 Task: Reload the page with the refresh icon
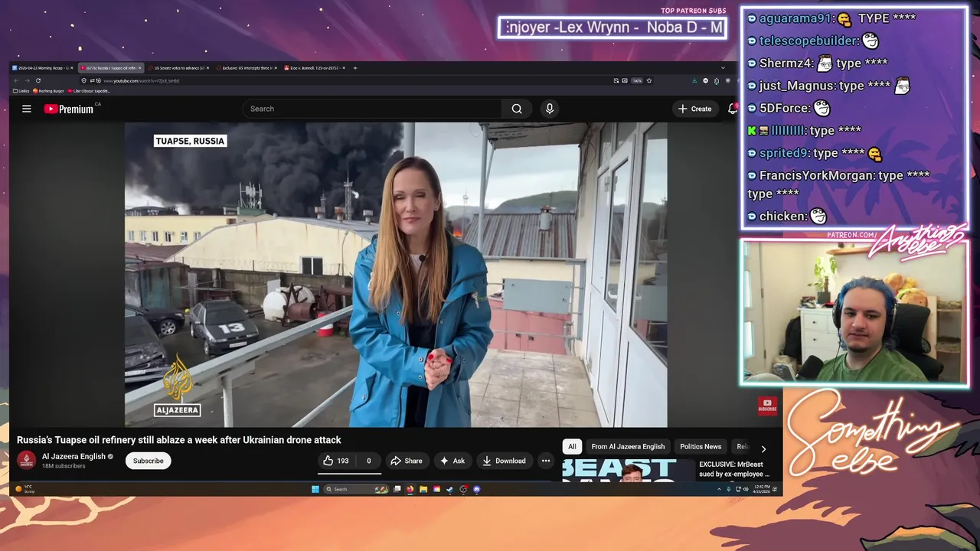[38, 80]
